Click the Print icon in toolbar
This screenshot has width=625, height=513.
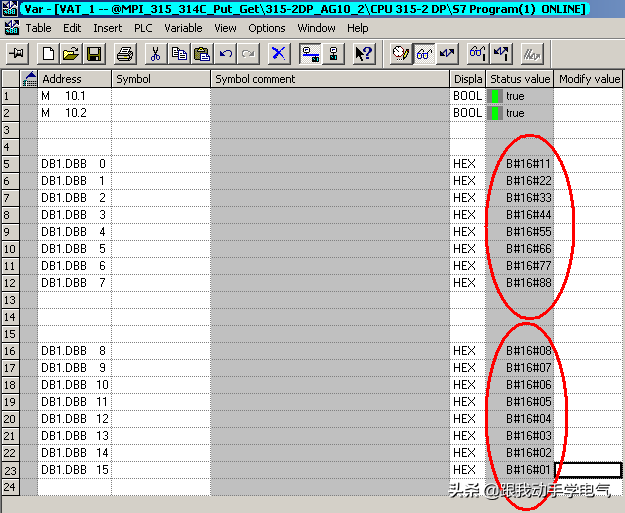click(x=125, y=53)
